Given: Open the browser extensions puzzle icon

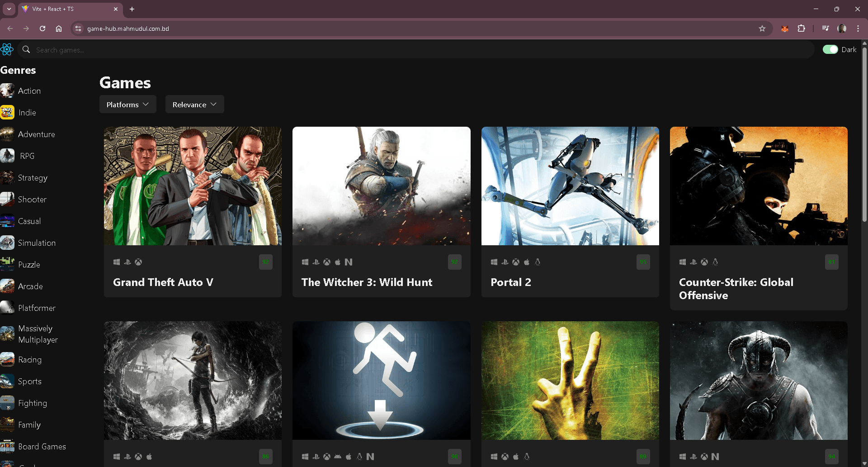Looking at the screenshot, I should [x=802, y=28].
